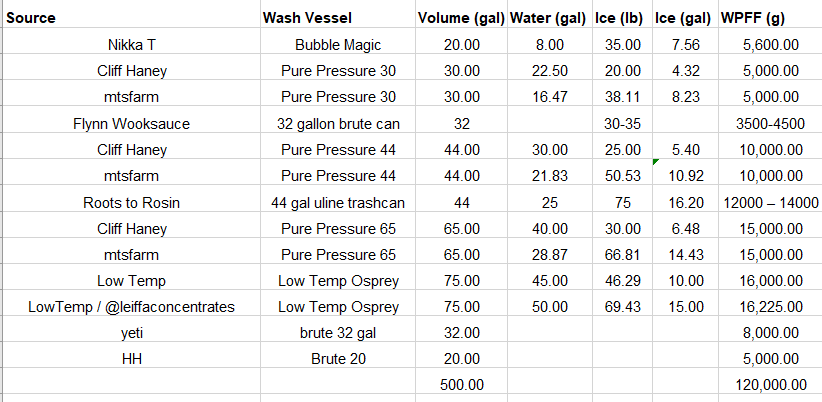This screenshot has height=402, width=822.
Task: Click the Bubble Magic vessel cell
Action: pos(338,45)
